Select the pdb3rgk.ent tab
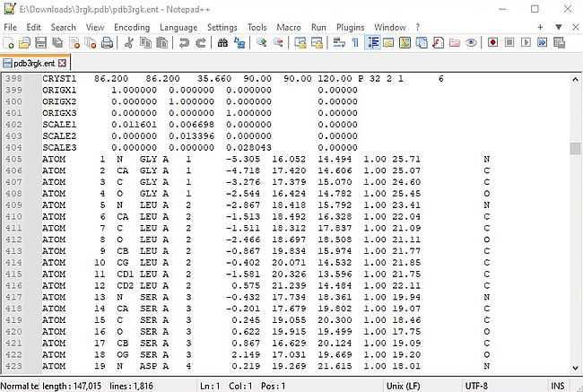The image size is (583, 392). coord(34,63)
